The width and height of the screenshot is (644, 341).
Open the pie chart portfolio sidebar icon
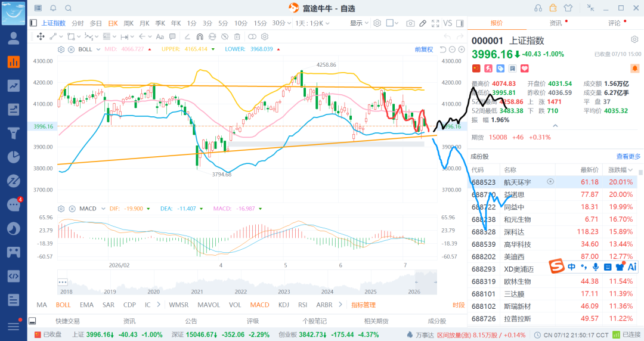[14, 157]
